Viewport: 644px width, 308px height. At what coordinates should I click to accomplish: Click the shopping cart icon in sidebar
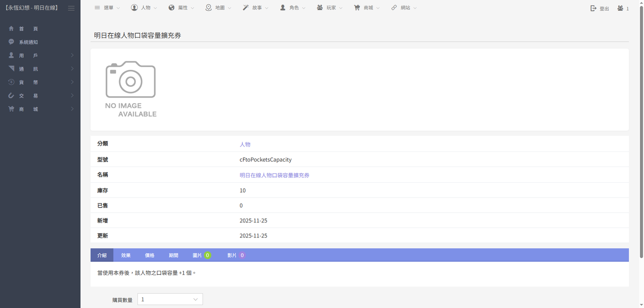(x=12, y=109)
